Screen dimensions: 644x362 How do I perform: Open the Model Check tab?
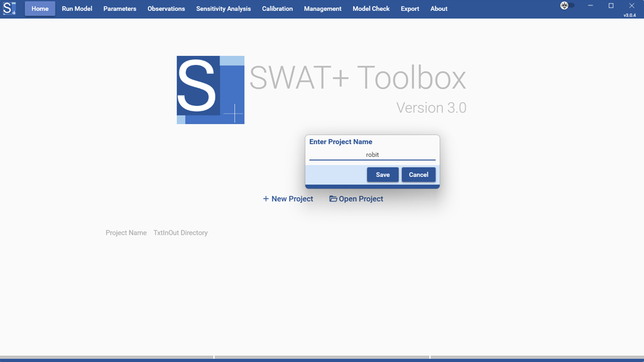[371, 9]
